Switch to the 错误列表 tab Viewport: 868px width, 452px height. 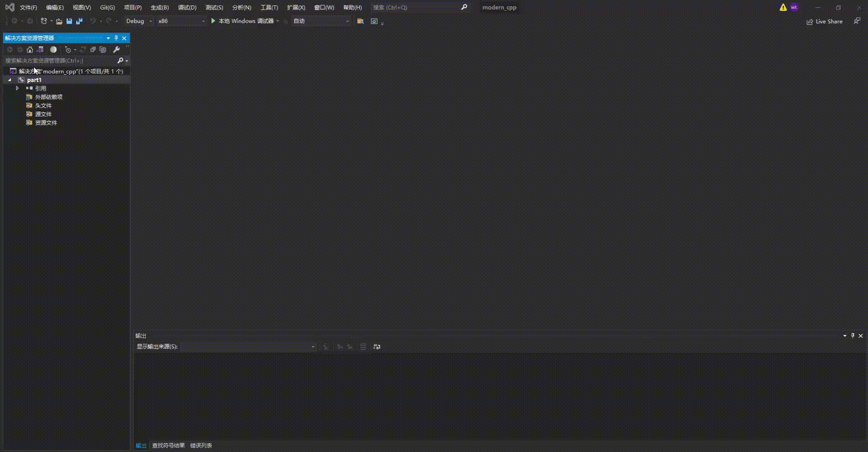pos(201,446)
